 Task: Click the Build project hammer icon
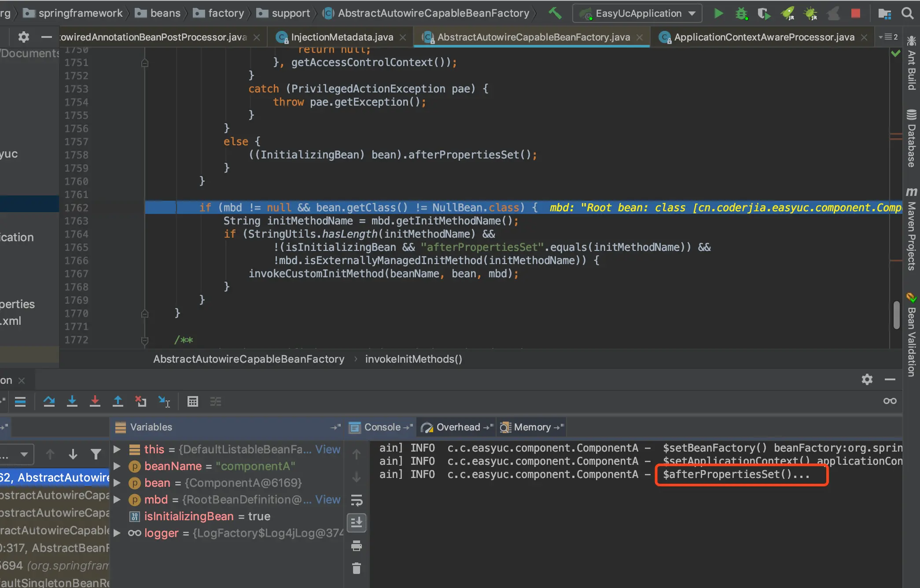click(x=555, y=13)
